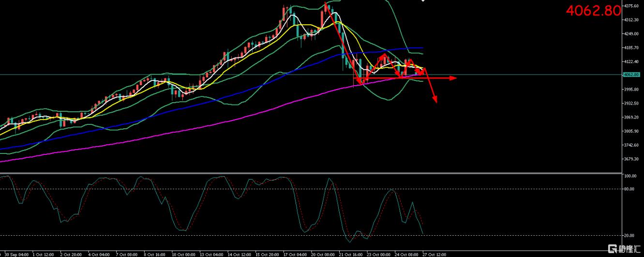Viewport: 644px width, 257px height.
Task: Select the 10 Oct 00:00 time marker
Action: pyautogui.click(x=183, y=254)
